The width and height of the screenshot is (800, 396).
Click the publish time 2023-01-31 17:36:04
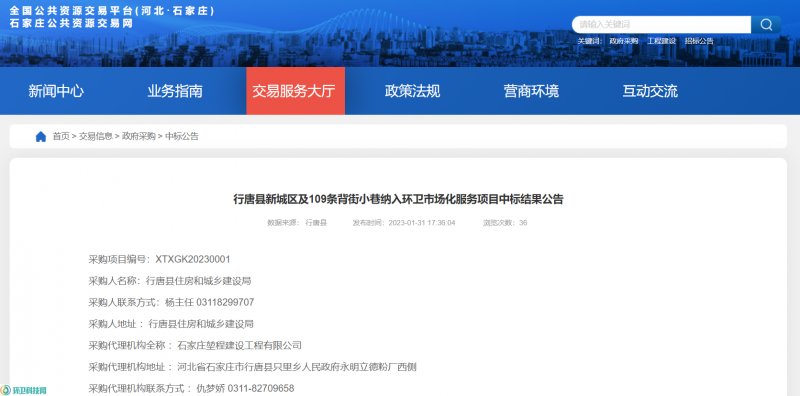tap(421, 223)
